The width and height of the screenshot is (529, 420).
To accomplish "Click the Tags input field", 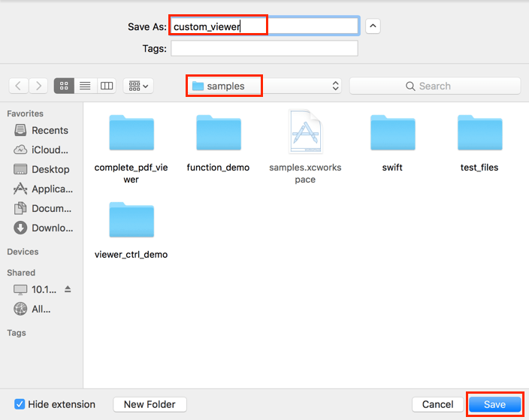I will (x=264, y=48).
